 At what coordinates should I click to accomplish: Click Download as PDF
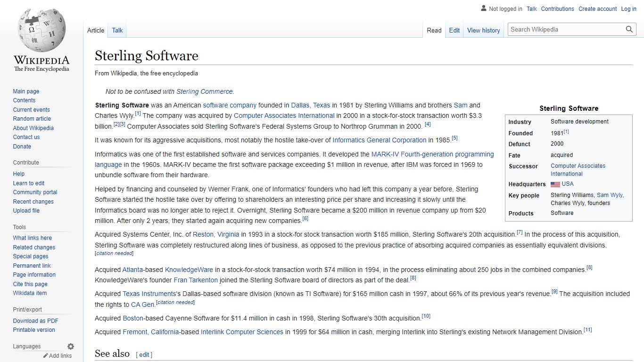pyautogui.click(x=36, y=321)
